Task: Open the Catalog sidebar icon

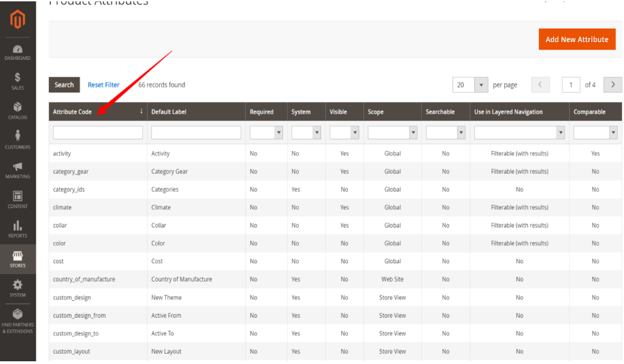Action: (18, 111)
